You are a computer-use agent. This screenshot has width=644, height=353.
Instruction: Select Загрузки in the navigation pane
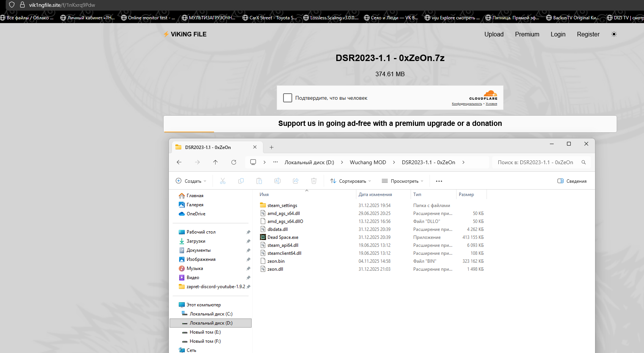coord(196,241)
